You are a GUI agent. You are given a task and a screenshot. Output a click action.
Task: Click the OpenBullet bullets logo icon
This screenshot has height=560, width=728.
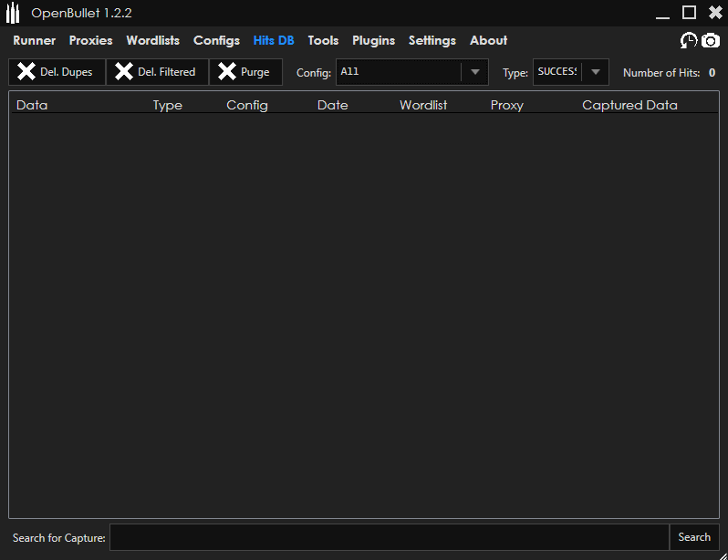click(x=13, y=13)
